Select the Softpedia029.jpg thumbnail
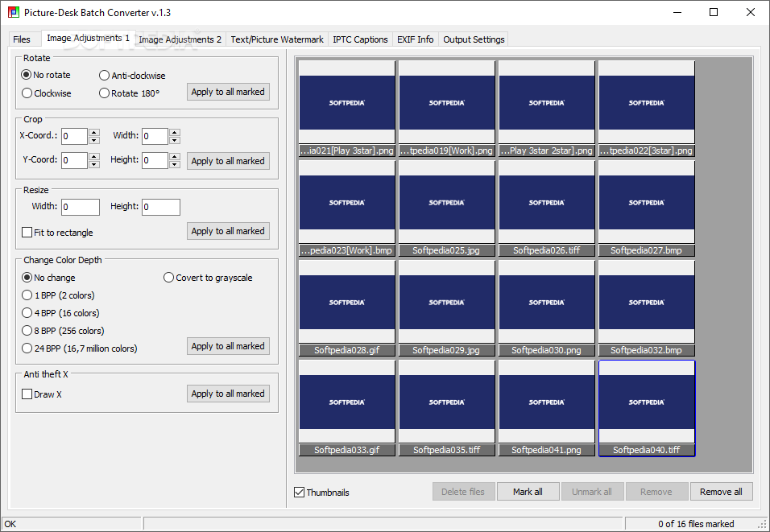770x532 pixels. click(447, 308)
